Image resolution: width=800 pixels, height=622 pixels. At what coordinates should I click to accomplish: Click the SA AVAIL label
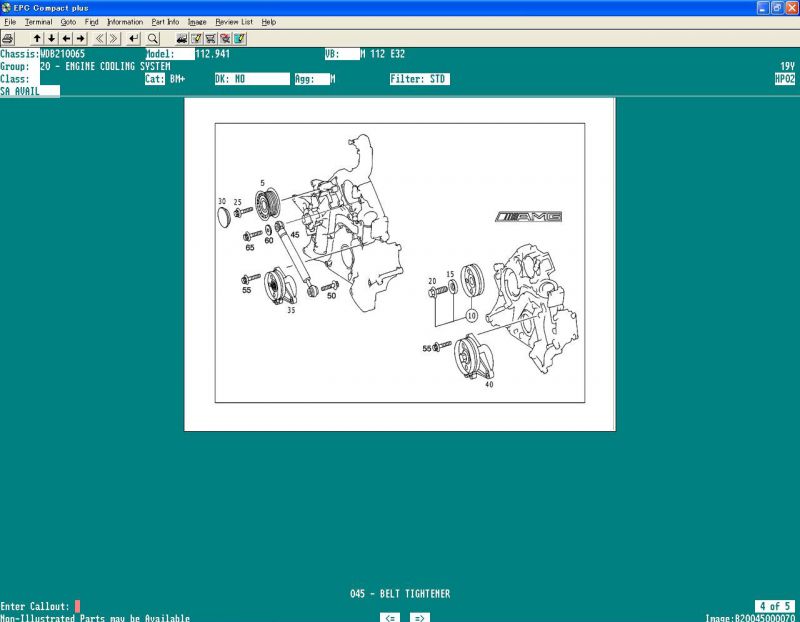pos(20,90)
